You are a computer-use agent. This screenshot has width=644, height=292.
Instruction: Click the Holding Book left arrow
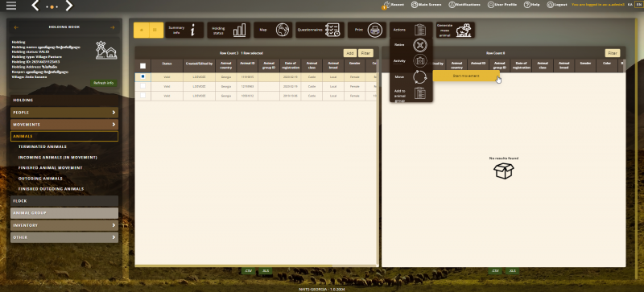tap(16, 27)
